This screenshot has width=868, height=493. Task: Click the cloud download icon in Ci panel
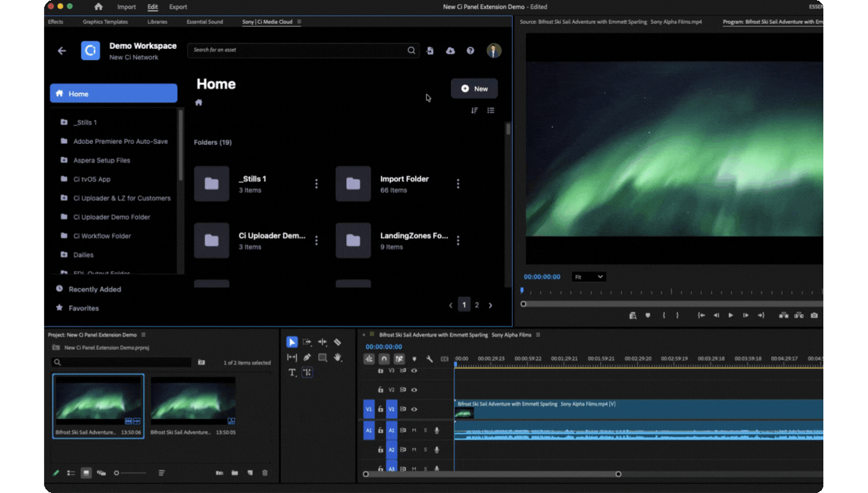click(x=450, y=51)
